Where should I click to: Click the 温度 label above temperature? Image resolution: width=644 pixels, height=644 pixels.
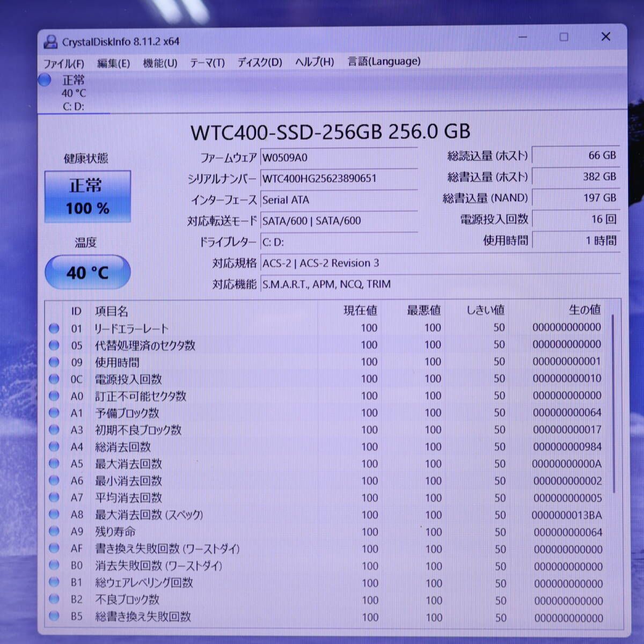(x=86, y=243)
